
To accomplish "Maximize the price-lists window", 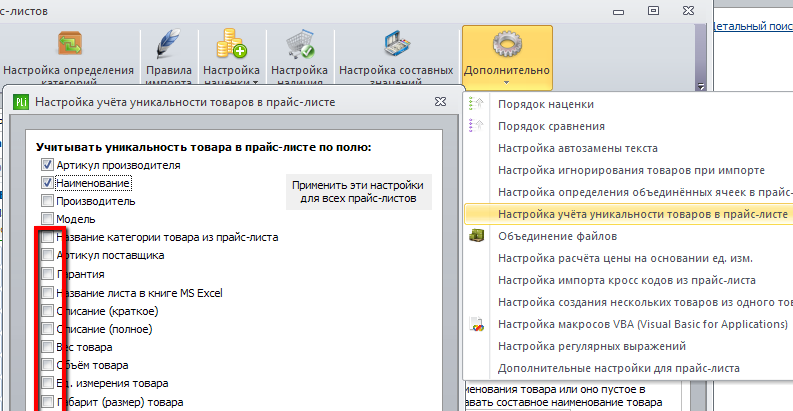I will pyautogui.click(x=653, y=10).
